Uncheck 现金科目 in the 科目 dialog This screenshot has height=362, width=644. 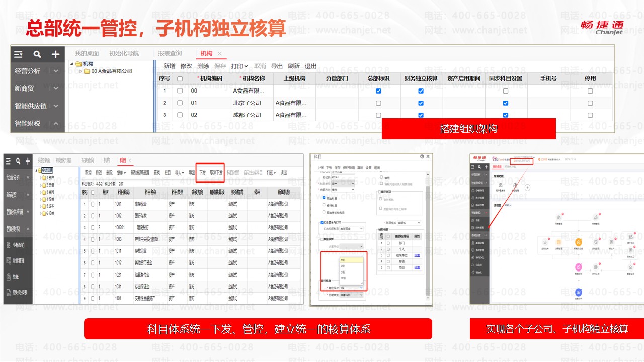(x=323, y=198)
